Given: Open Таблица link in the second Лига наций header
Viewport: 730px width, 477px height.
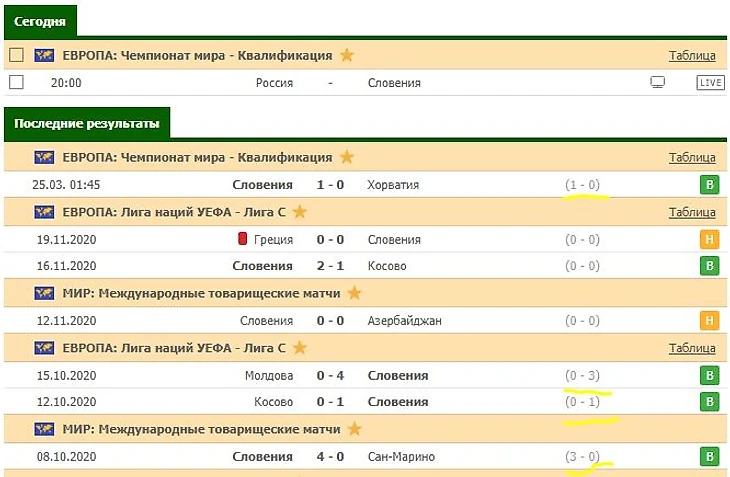Looking at the screenshot, I should pos(692,348).
